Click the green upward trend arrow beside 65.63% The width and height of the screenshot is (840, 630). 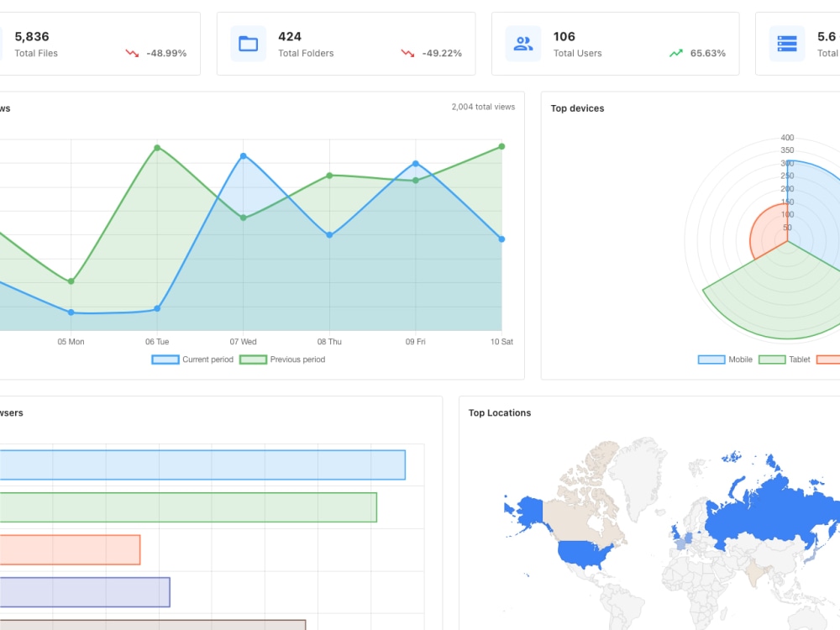point(676,52)
